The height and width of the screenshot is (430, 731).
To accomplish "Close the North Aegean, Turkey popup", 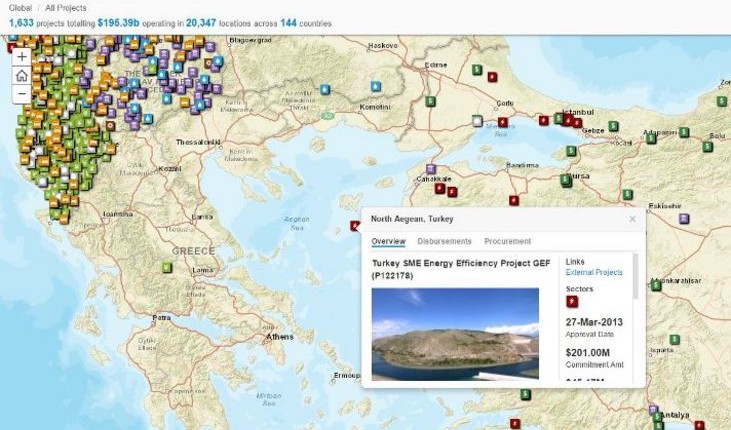I will tap(632, 219).
